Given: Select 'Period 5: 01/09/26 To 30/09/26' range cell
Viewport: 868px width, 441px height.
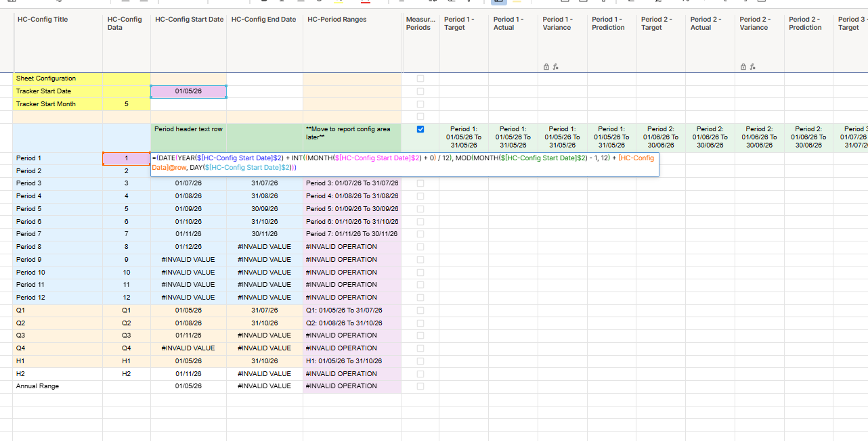Looking at the screenshot, I should coord(352,209).
